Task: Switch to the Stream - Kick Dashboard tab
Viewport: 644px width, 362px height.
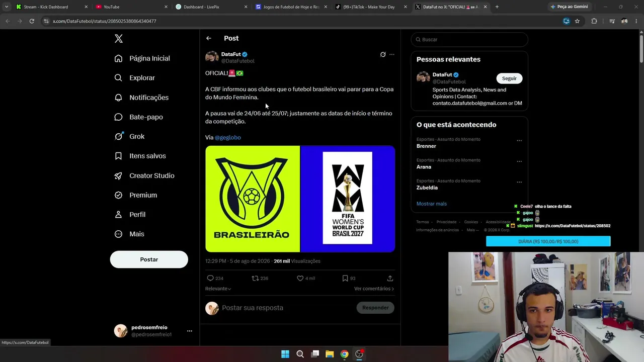Action: (50, 7)
